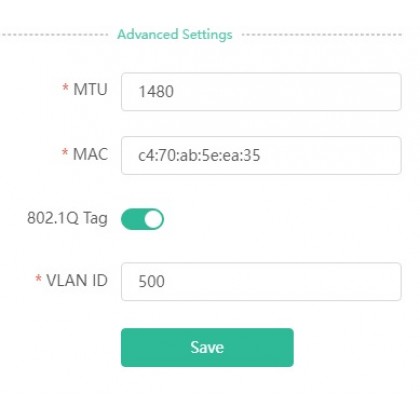Click the red asterisk beside MAC
Screen dimensions: 420x420
pos(65,152)
